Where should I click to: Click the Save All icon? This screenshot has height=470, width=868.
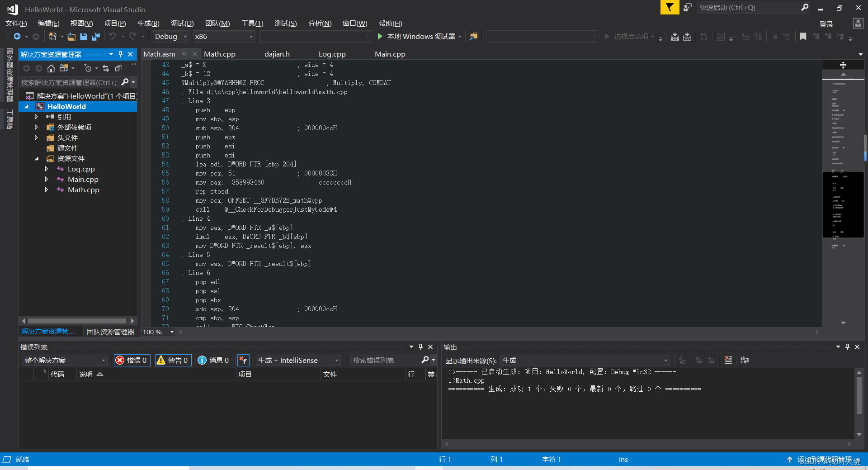pos(96,37)
